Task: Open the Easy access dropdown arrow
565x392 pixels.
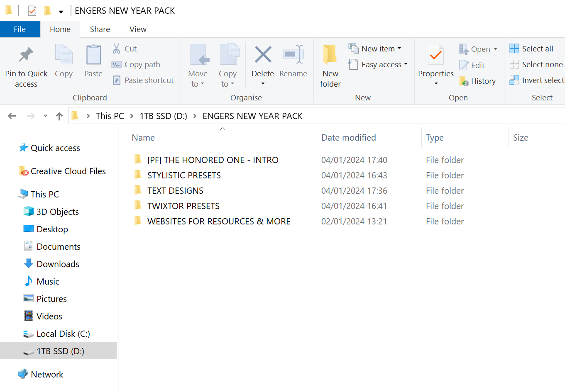Action: (406, 64)
